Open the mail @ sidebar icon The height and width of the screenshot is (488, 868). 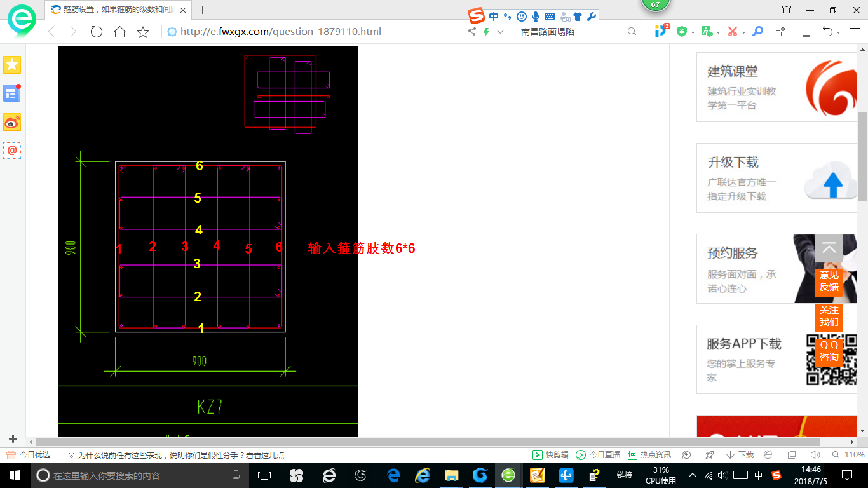click(12, 151)
